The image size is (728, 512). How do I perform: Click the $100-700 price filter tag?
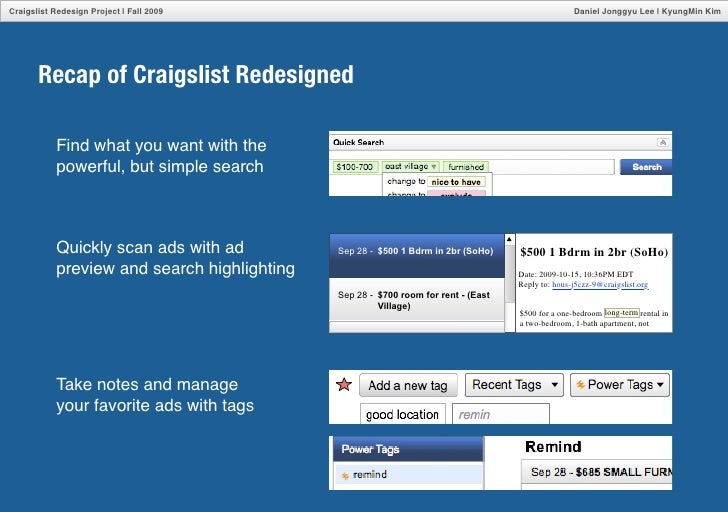pos(355,167)
